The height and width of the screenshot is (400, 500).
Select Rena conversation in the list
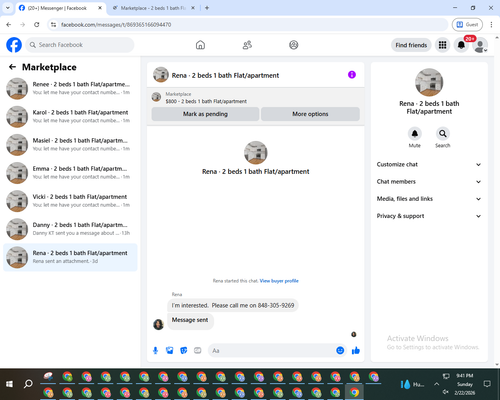(70, 257)
